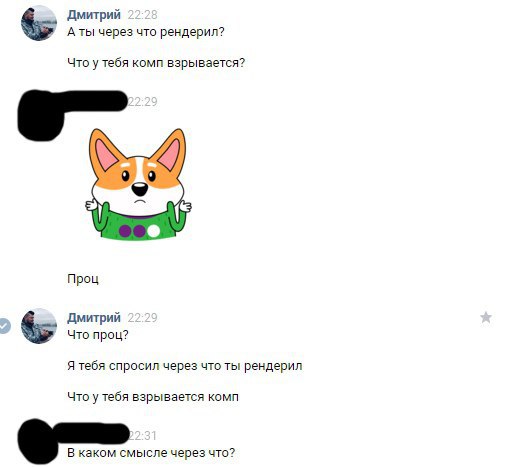The height and width of the screenshot is (467, 513).
Task: Select the message 'Проц'
Action: [x=83, y=279]
